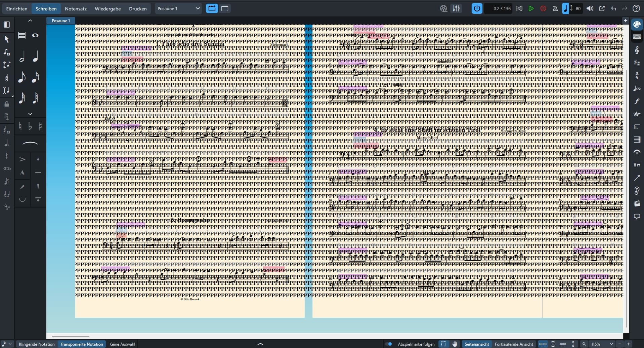This screenshot has width=644, height=348.
Task: Select the tuplet 3:2 tool
Action: (x=6, y=168)
